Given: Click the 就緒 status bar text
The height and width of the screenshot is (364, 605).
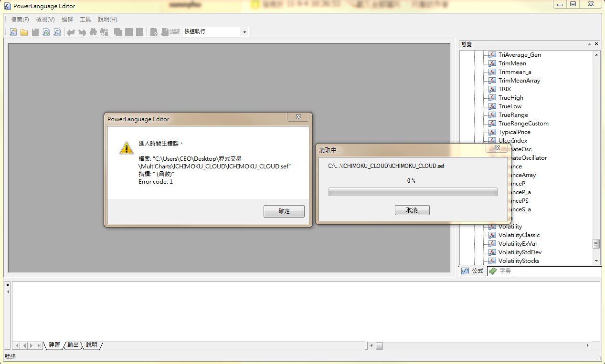Looking at the screenshot, I should pyautogui.click(x=10, y=357).
